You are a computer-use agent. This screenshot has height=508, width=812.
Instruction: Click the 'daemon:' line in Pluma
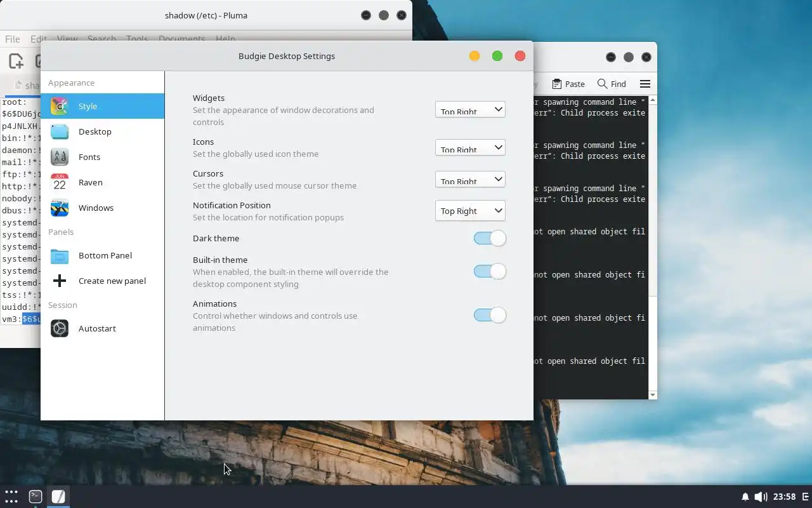(x=21, y=150)
